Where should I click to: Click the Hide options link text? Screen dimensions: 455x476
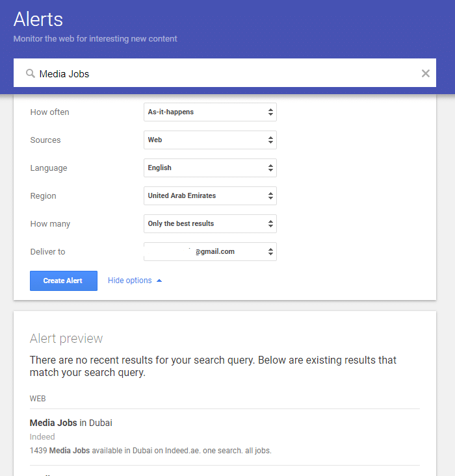click(x=129, y=281)
